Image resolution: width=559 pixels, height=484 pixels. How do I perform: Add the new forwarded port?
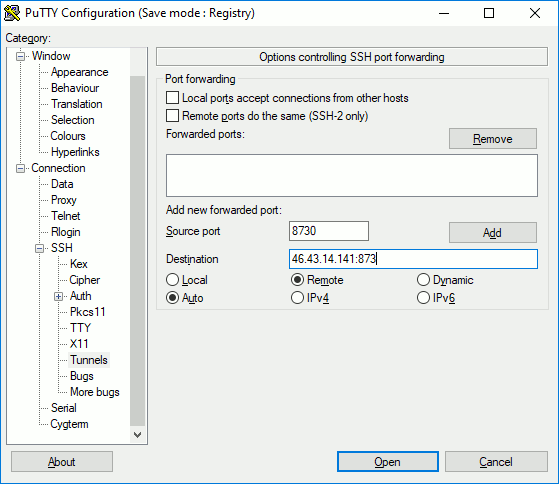pyautogui.click(x=493, y=233)
